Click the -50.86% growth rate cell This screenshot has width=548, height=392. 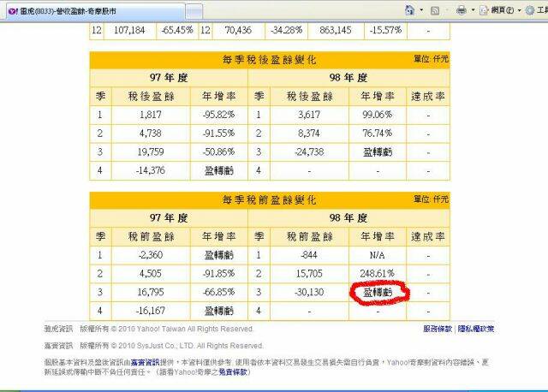click(x=219, y=152)
